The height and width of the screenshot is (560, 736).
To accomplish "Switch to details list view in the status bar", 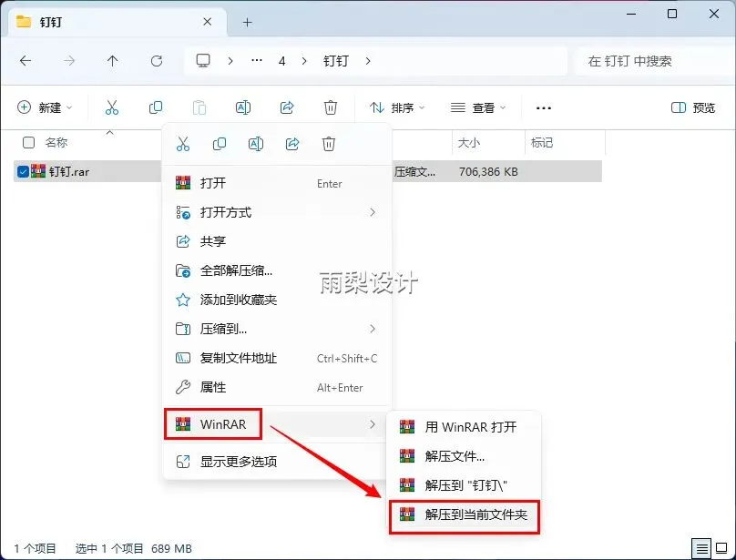I will tap(701, 548).
